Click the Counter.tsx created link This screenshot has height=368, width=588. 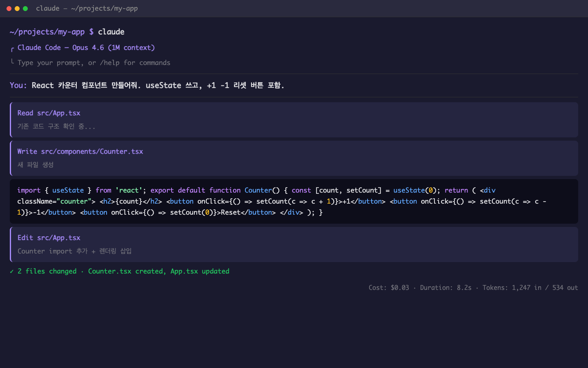[x=110, y=271]
